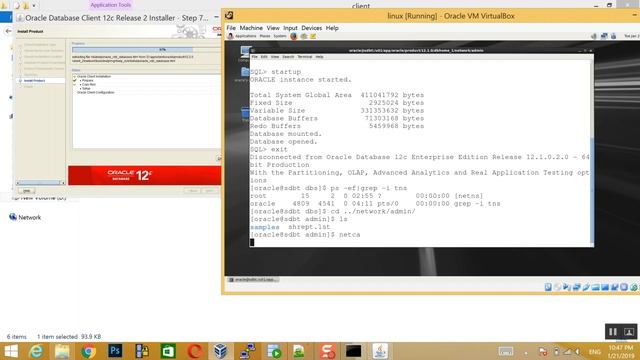Select the terminal task in guest taskbar
Viewport: 640px width, 360px height.
(253, 280)
